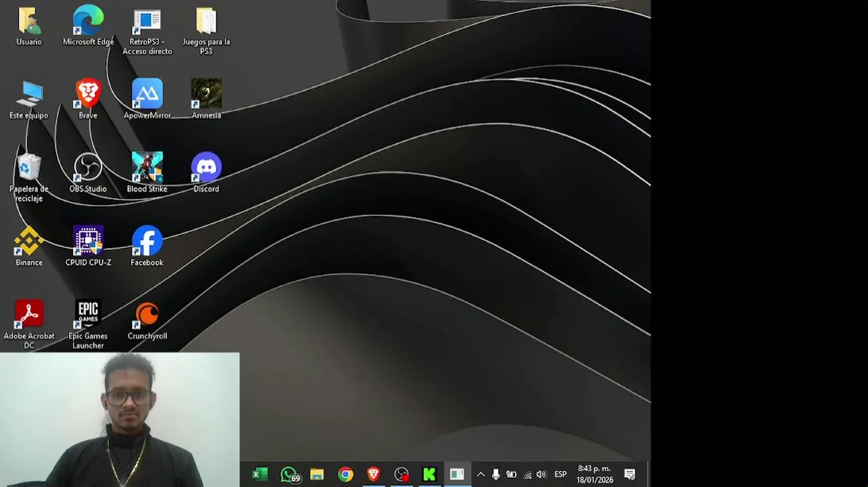This screenshot has width=868, height=487.
Task: Click the active window icon in taskbar
Action: click(457, 475)
